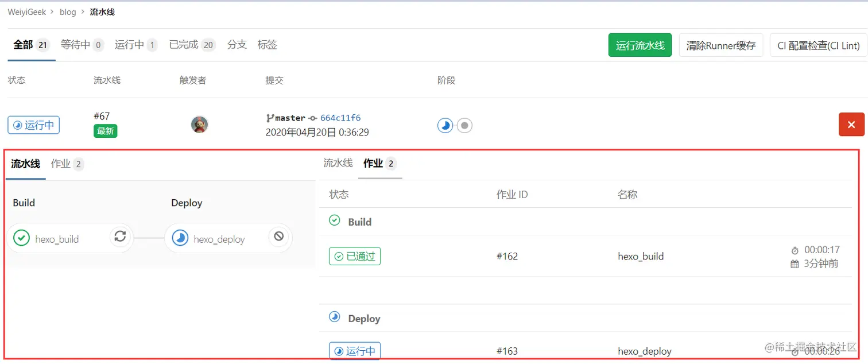This screenshot has height=364, width=868.
Task: Click the stopwatch icon by 00:00:17
Action: click(x=795, y=251)
